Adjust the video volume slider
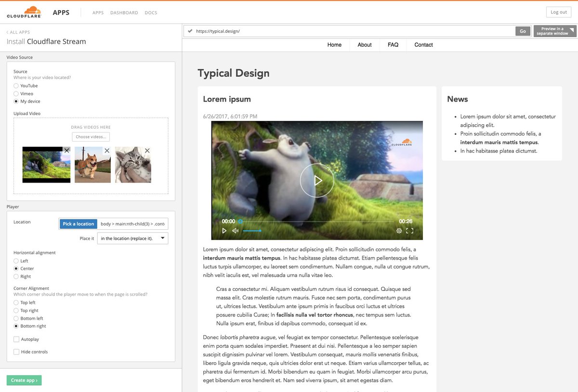The image size is (578, 392). click(x=252, y=231)
